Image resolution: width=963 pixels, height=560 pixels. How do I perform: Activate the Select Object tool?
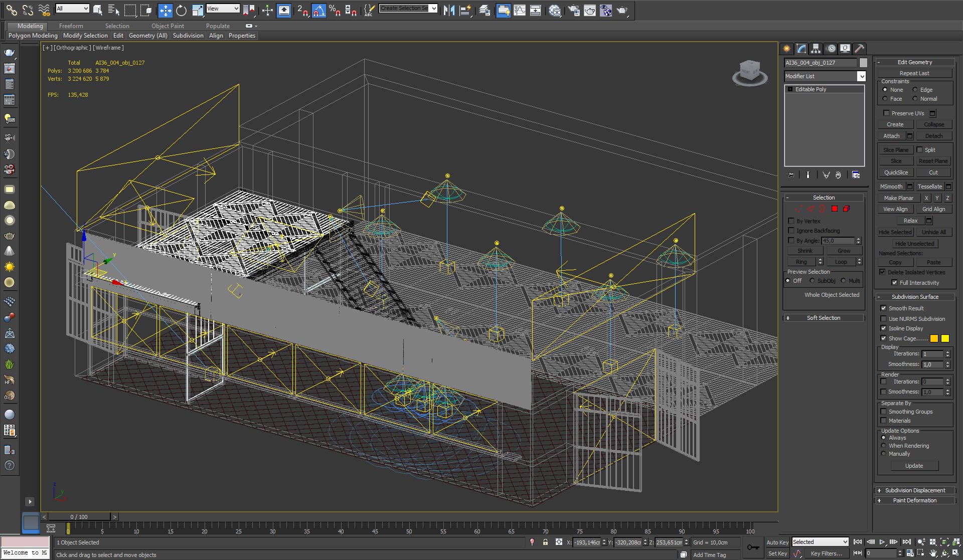[98, 10]
